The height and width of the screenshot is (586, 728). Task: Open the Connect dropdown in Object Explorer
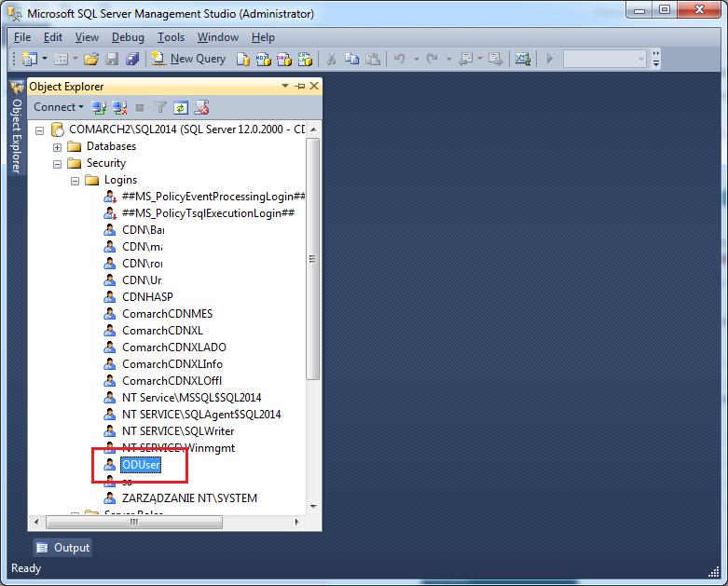pyautogui.click(x=58, y=107)
